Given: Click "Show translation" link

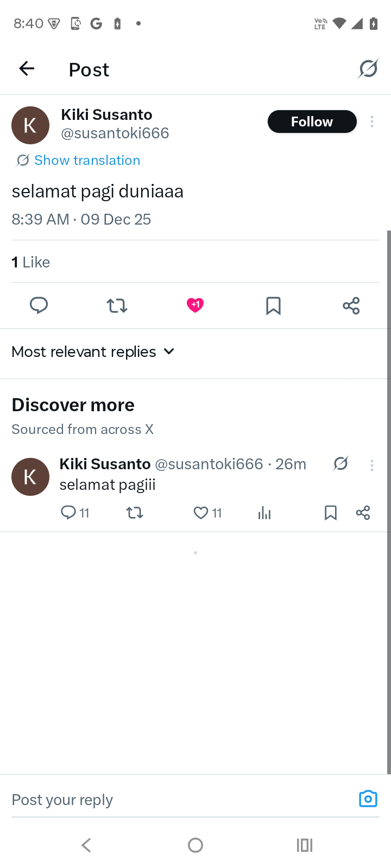Looking at the screenshot, I should (x=87, y=160).
